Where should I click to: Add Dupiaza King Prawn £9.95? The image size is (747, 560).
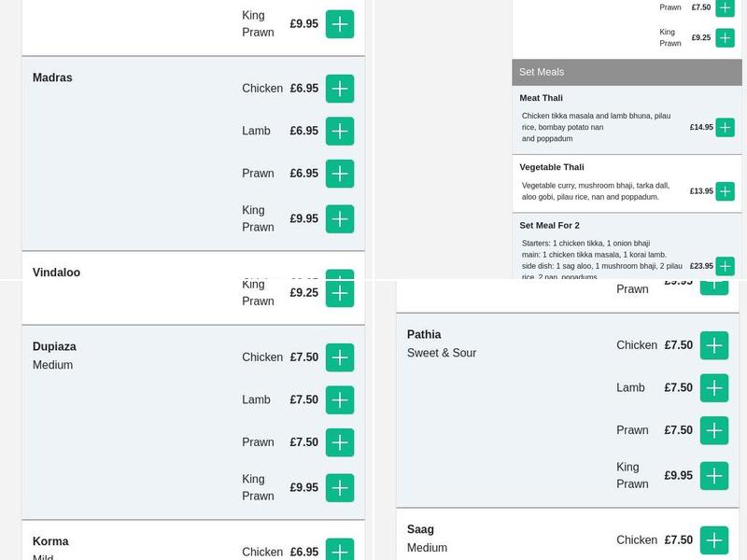[x=340, y=488]
